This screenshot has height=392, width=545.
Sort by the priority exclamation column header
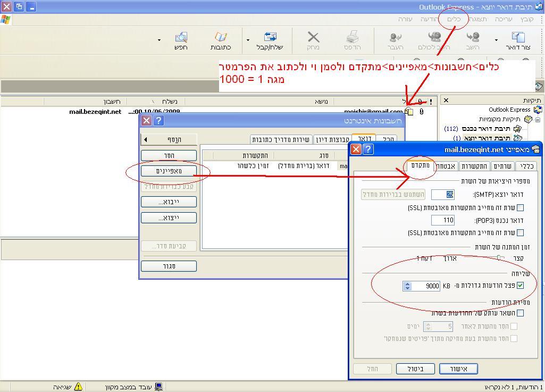(x=431, y=101)
